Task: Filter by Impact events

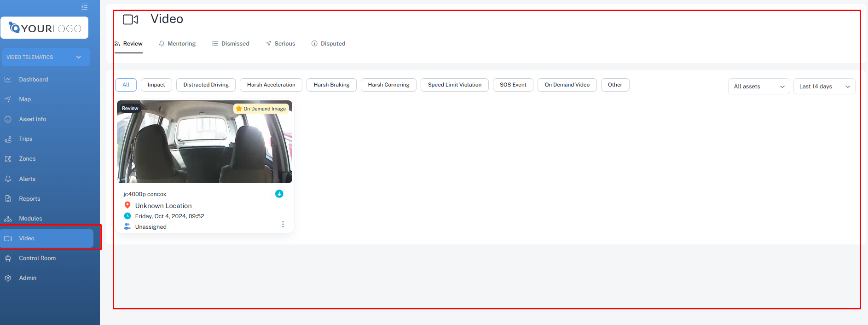Action: [x=156, y=85]
